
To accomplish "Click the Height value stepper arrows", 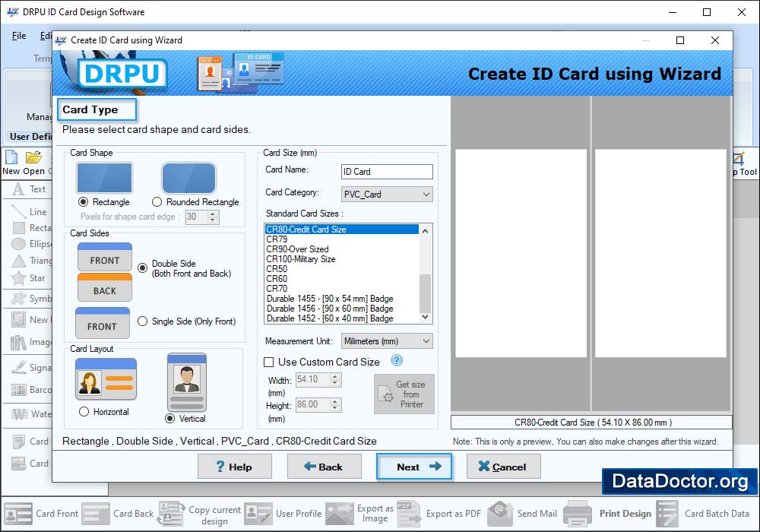I will (x=335, y=404).
